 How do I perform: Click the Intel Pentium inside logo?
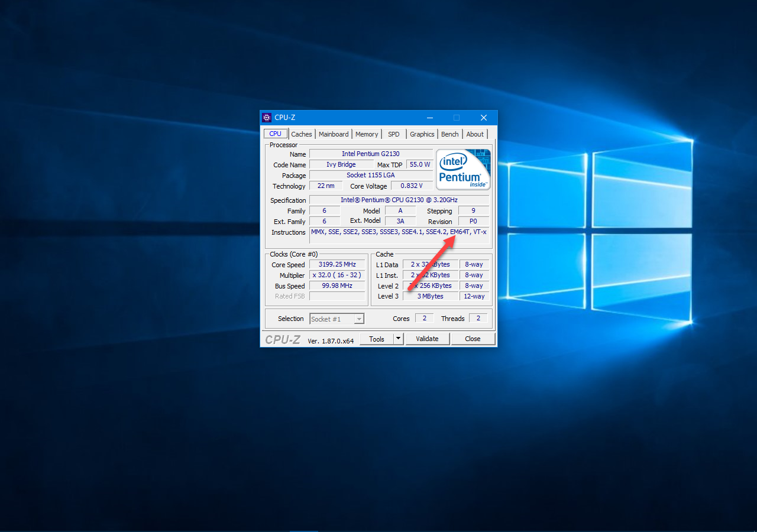[x=463, y=169]
